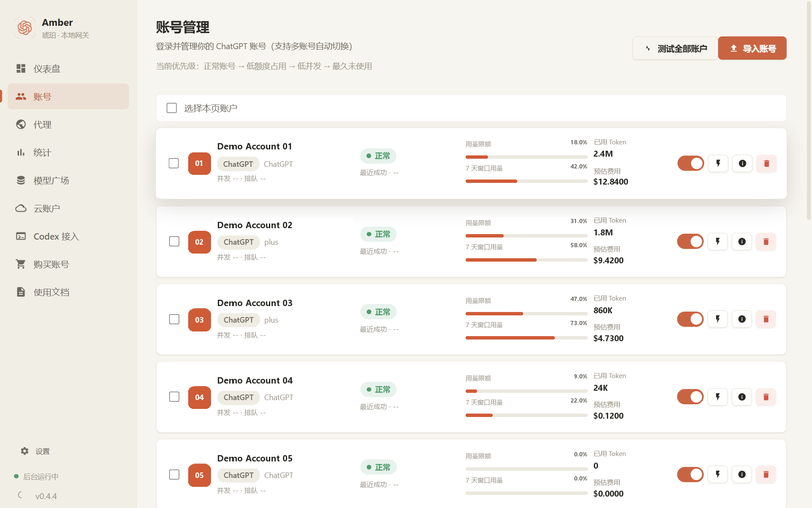Disable the Demo Account 04 toggle switch
Screen dimensions: 812x508
click(x=690, y=397)
